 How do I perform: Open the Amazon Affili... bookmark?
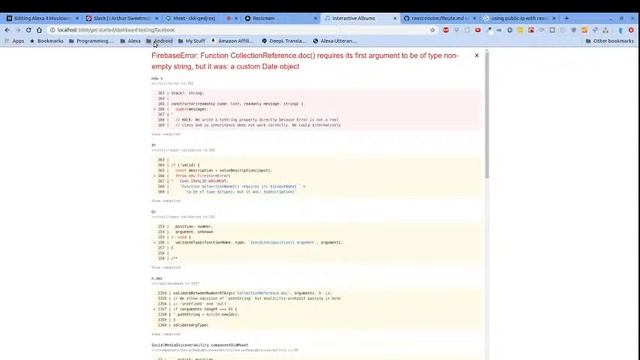tap(232, 41)
